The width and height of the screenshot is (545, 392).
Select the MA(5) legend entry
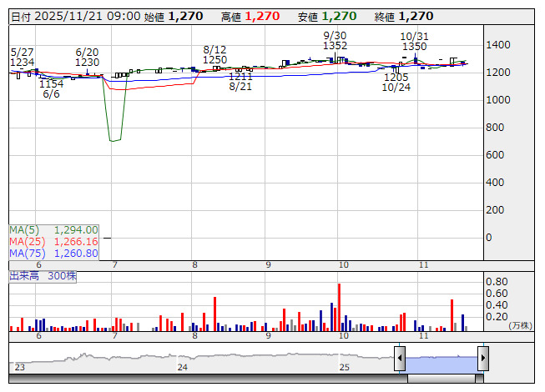click(x=54, y=229)
